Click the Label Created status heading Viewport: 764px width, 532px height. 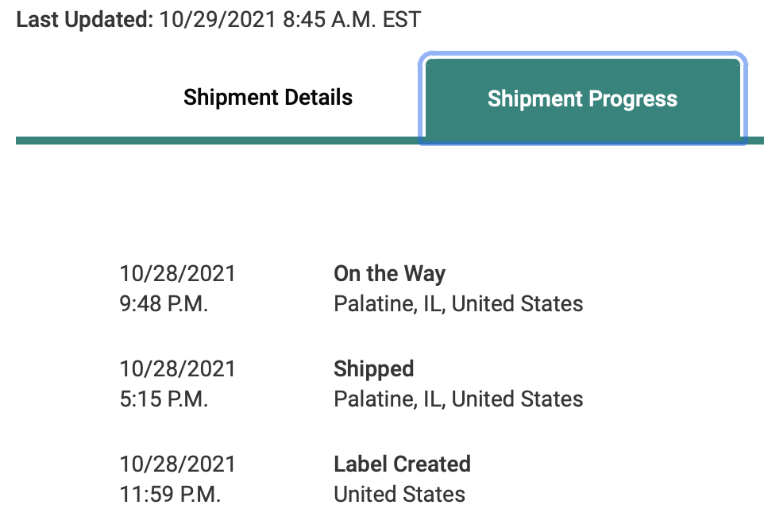[402, 464]
